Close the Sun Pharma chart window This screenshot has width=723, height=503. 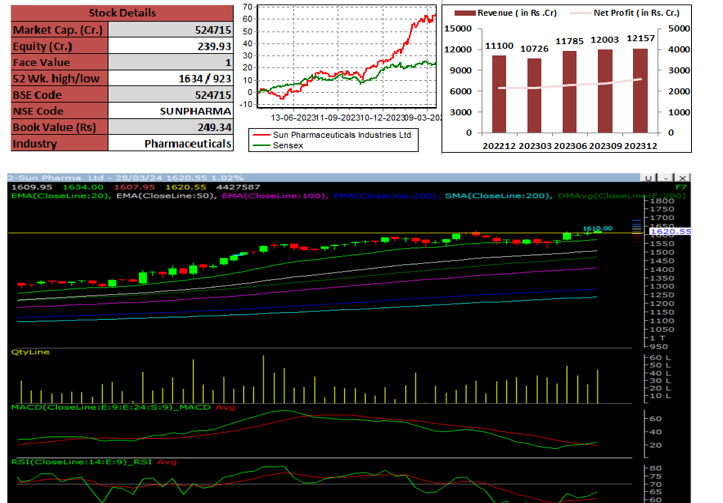click(x=683, y=178)
